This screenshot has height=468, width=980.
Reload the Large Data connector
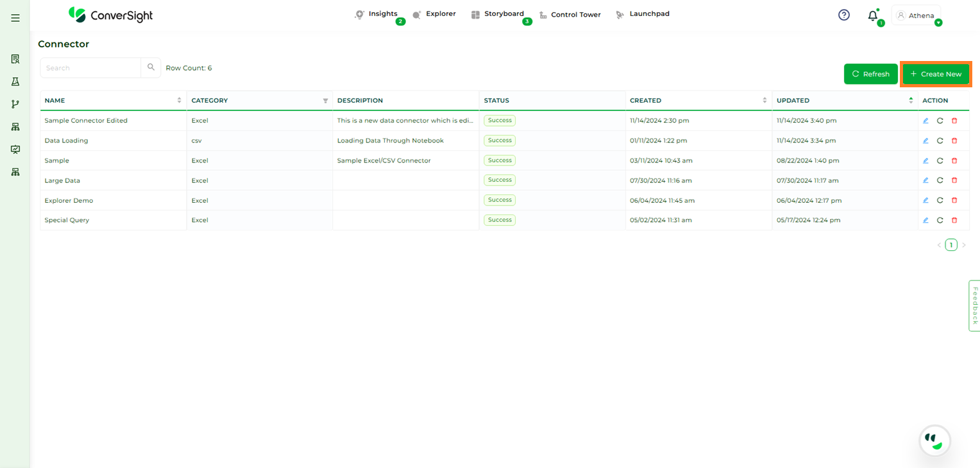point(940,180)
